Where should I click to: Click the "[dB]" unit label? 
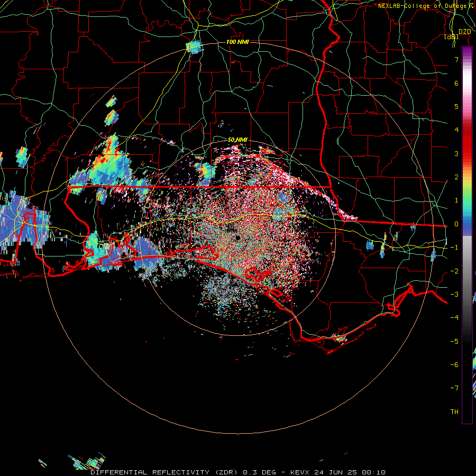(452, 37)
